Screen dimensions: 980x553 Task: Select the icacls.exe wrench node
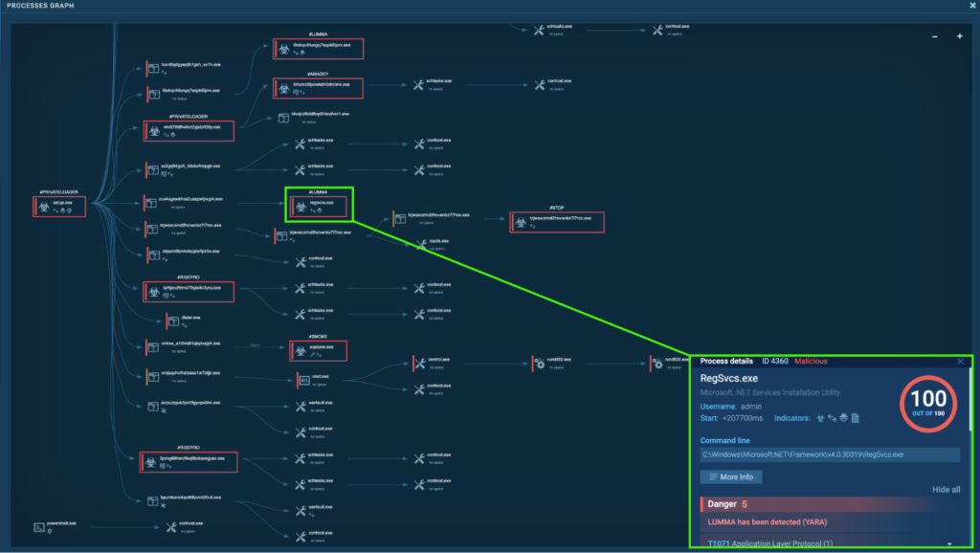[420, 243]
